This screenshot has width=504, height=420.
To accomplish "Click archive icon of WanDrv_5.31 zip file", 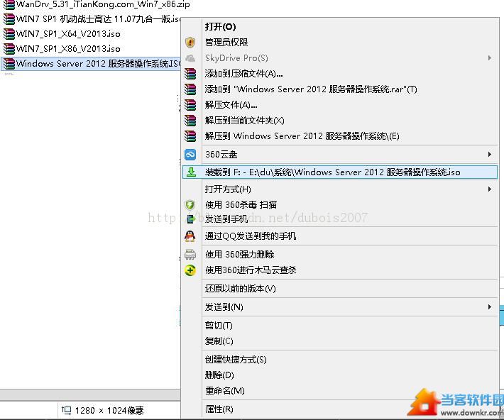I will click(9, 4).
